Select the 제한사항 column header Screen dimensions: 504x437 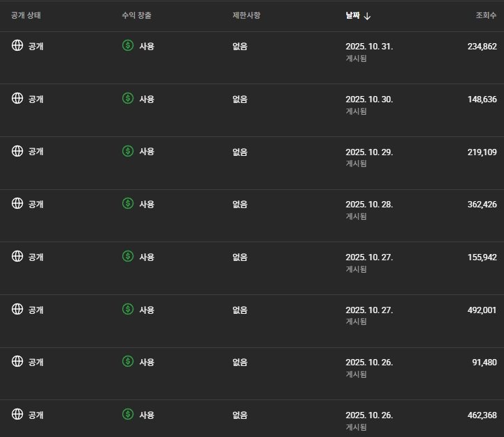(x=246, y=15)
